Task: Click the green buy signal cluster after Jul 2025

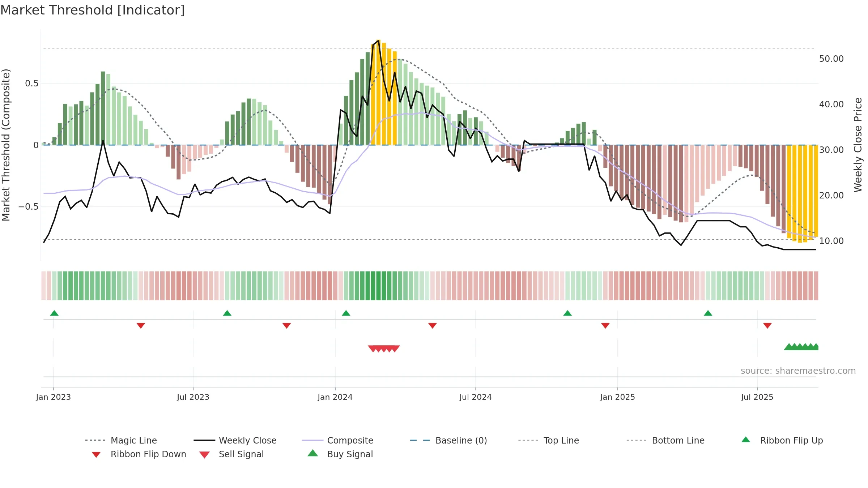Action: [801, 347]
